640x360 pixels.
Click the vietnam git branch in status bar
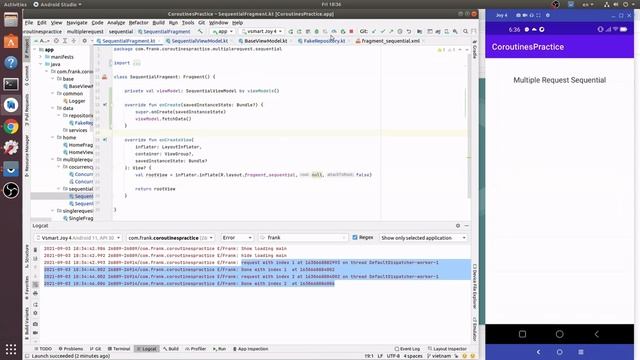439,356
